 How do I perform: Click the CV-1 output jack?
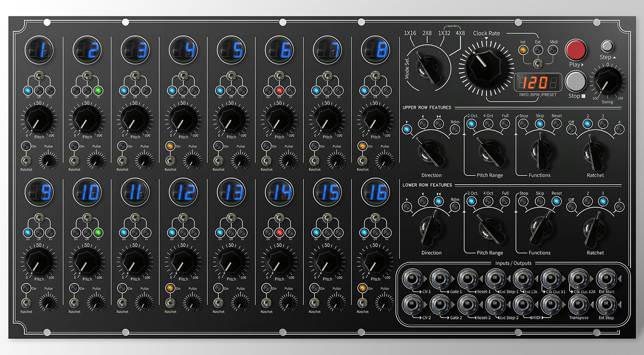(x=412, y=279)
